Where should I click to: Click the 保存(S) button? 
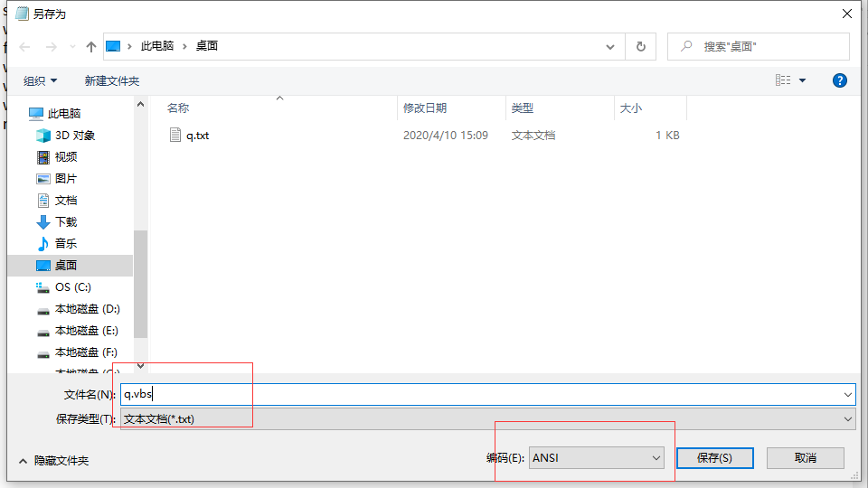[714, 458]
